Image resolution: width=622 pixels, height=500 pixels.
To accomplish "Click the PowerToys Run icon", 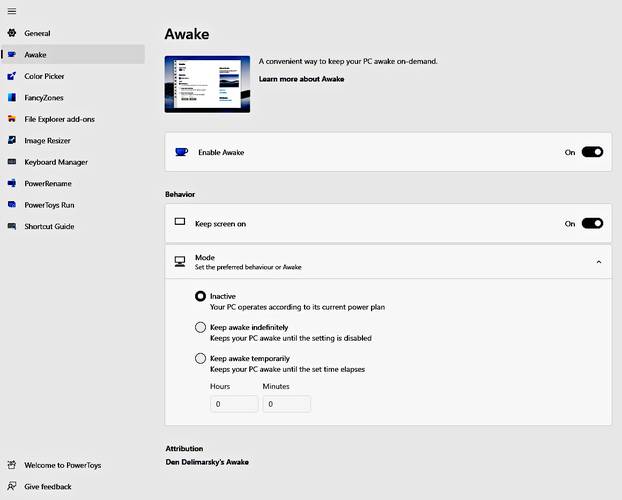I will [x=12, y=204].
